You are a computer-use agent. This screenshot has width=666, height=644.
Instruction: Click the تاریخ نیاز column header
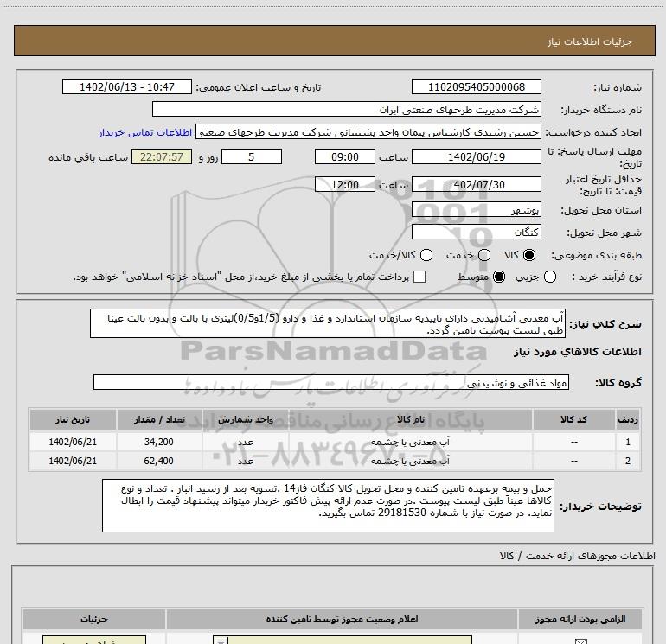73,419
